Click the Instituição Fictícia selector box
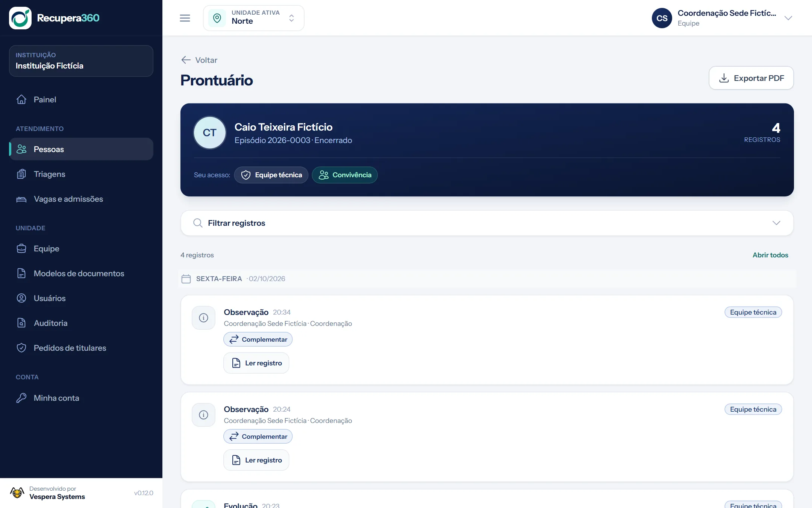 pos(81,61)
